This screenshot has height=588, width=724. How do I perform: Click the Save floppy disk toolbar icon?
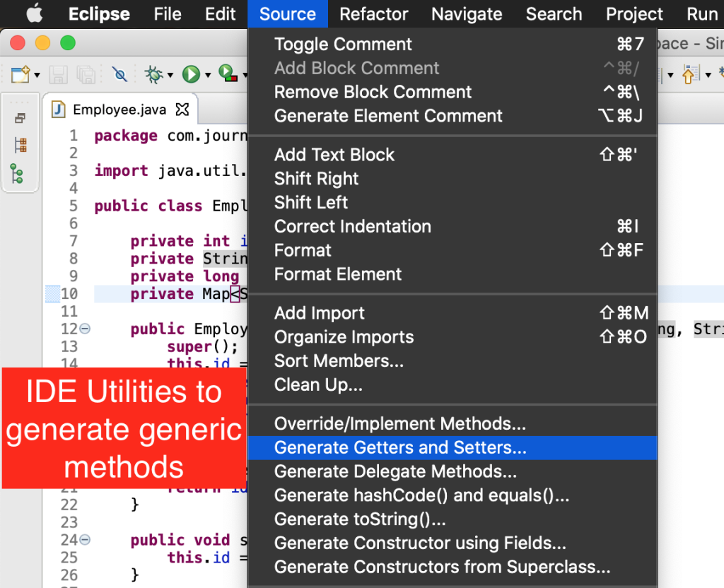pyautogui.click(x=58, y=75)
